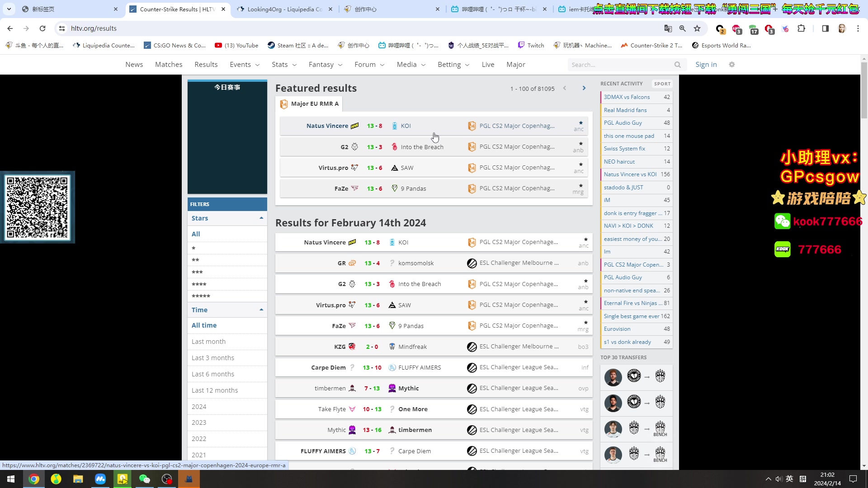This screenshot has height=488, width=868.
Task: Bookmark this page with the star icon
Action: tap(697, 28)
